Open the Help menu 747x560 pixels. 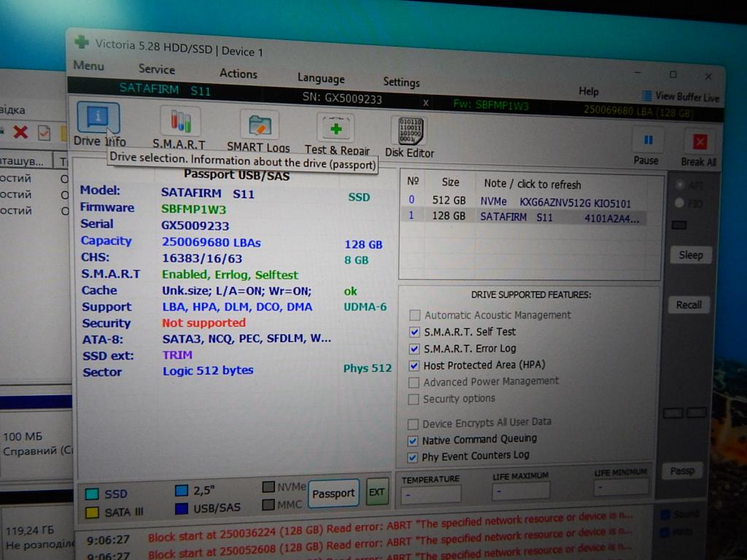pos(589,91)
